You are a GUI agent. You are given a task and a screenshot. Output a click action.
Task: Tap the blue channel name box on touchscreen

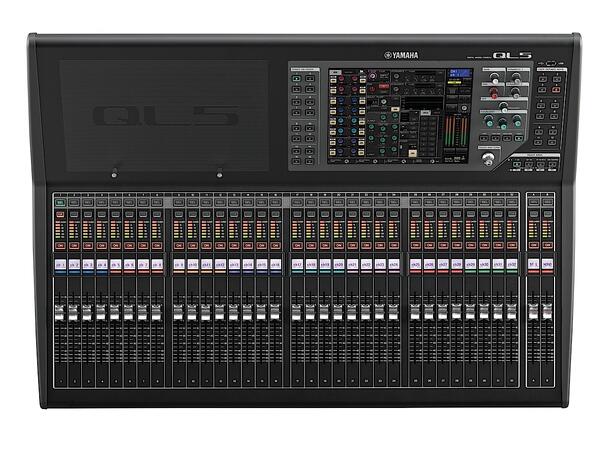tap(460, 74)
